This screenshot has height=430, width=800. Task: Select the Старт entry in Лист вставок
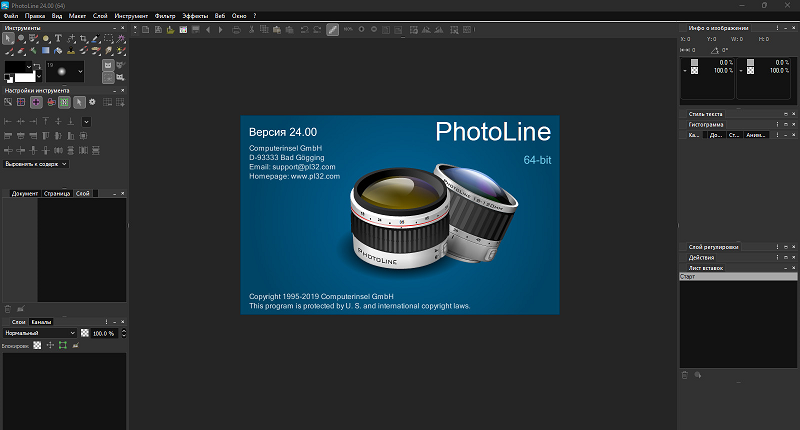738,276
